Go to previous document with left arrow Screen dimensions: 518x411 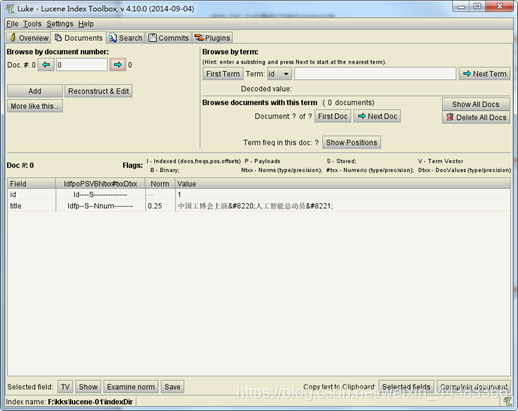46,65
